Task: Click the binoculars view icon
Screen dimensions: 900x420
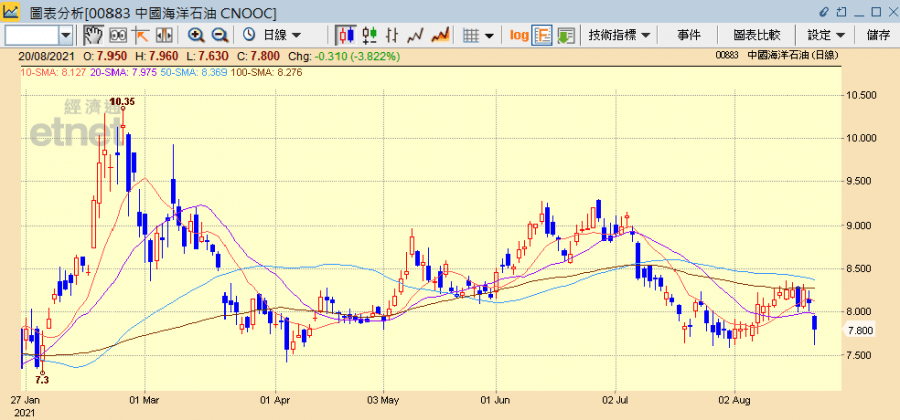Action: pos(116,35)
